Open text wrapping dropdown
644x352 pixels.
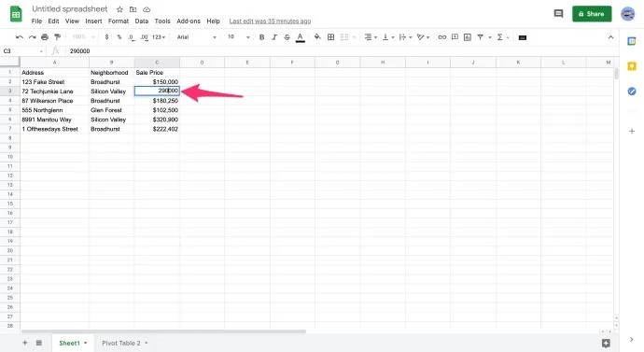[x=405, y=37]
